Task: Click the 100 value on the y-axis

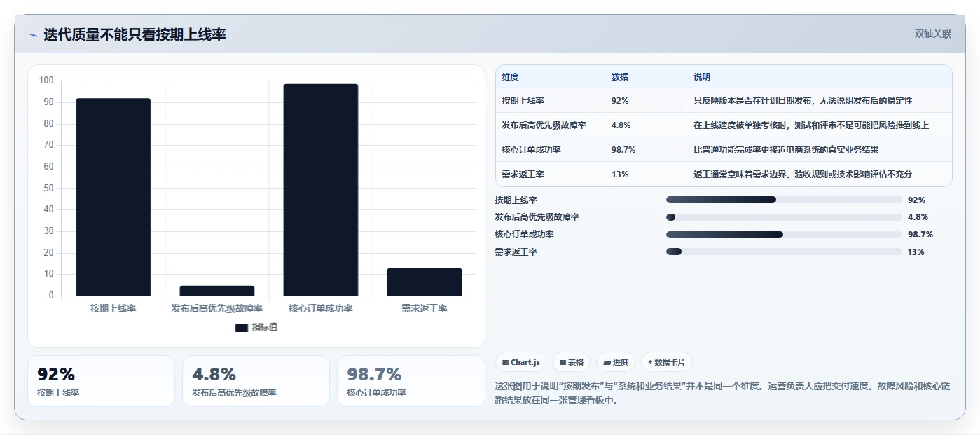Action: point(46,81)
